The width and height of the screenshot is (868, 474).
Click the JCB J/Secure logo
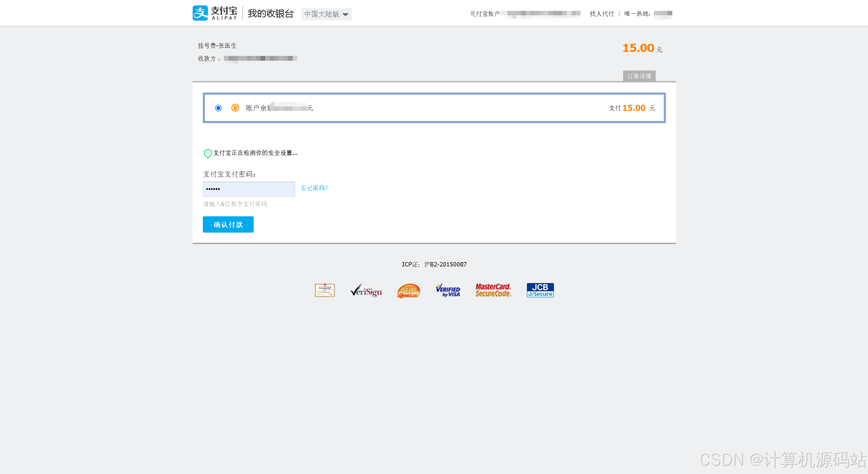pyautogui.click(x=540, y=290)
